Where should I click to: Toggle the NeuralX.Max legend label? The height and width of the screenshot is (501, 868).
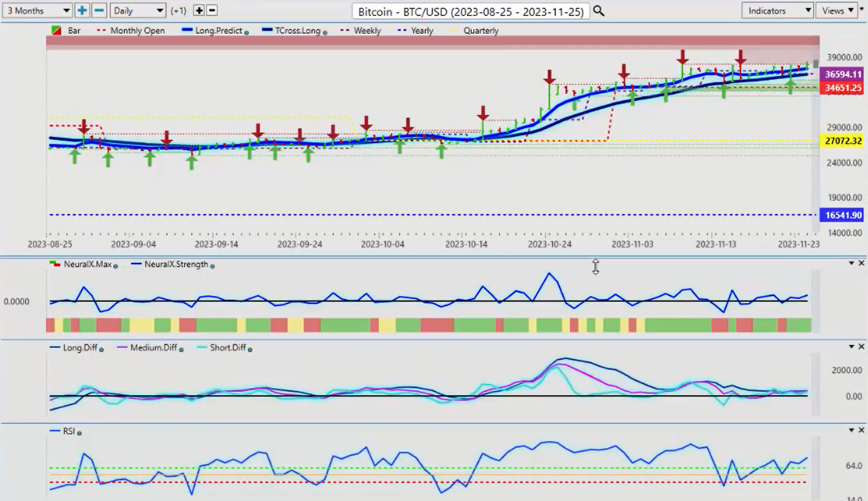point(88,264)
